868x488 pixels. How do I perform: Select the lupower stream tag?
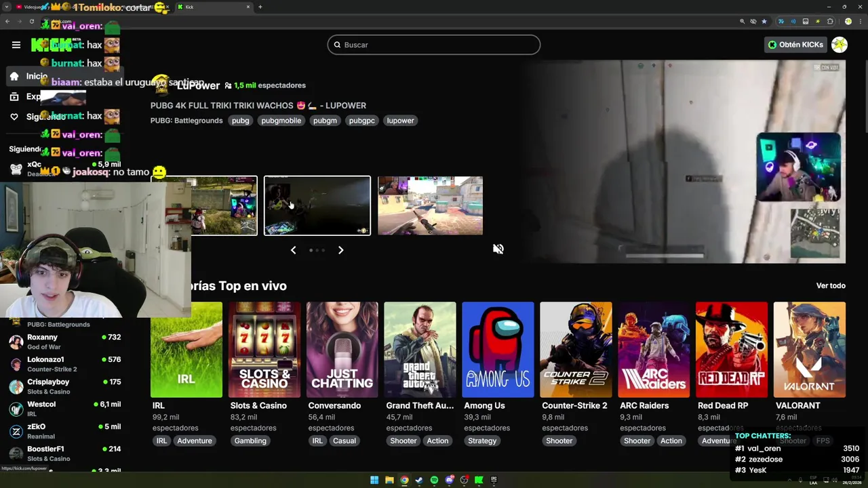400,121
